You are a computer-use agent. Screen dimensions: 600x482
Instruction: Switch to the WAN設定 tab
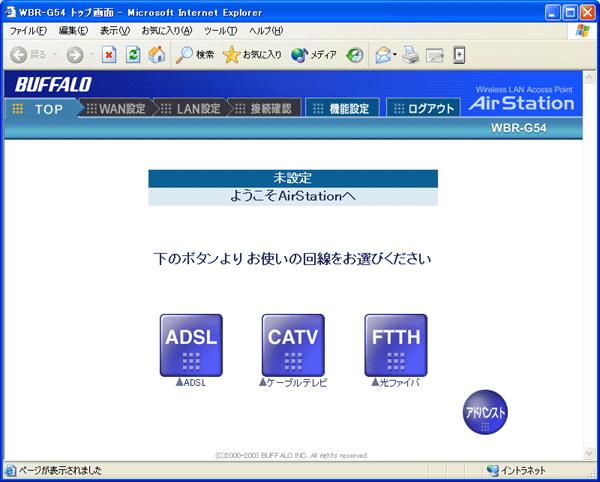click(x=116, y=109)
